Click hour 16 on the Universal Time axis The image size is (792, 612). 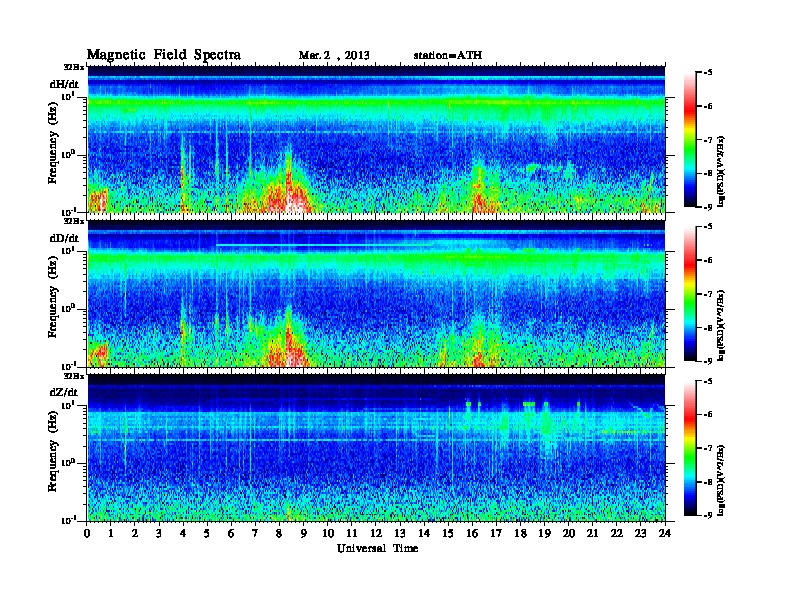pyautogui.click(x=472, y=533)
